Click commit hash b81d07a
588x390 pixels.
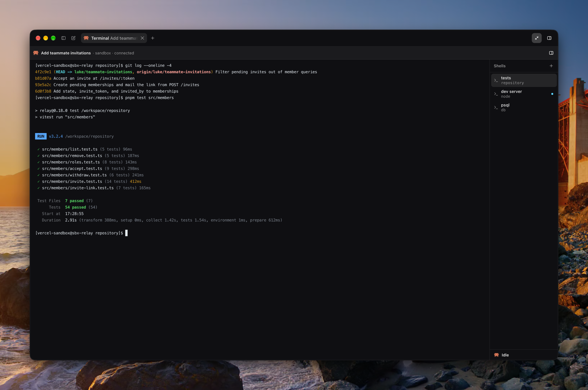tap(43, 78)
